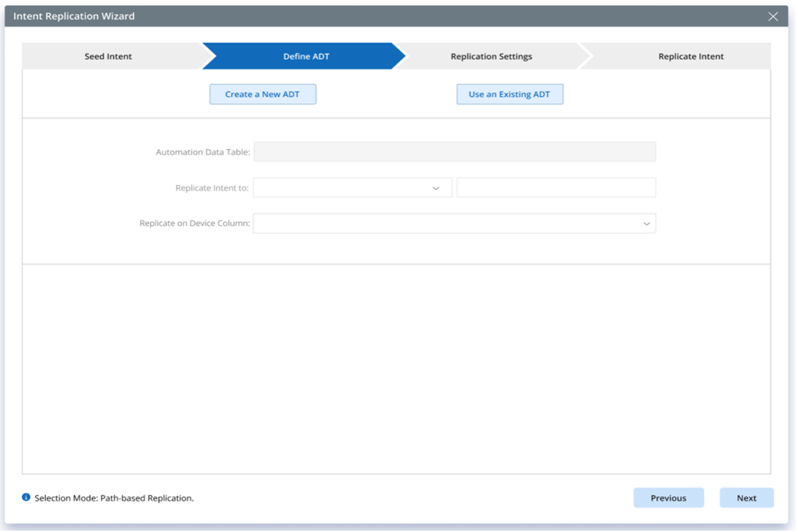
Task: Click the Replicate on Device Column chevron arrow
Action: point(646,224)
